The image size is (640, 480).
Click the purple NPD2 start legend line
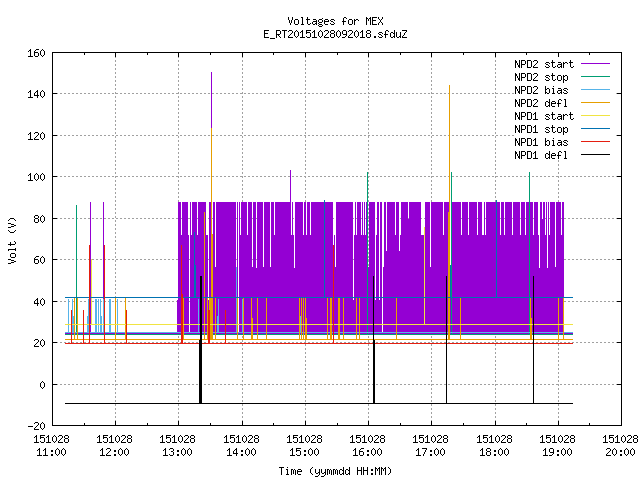596,64
